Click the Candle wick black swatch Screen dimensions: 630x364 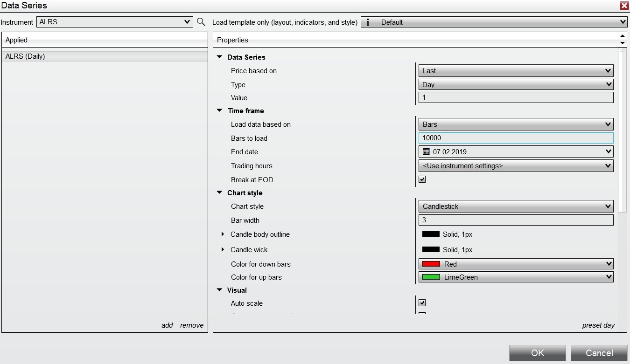tap(431, 249)
